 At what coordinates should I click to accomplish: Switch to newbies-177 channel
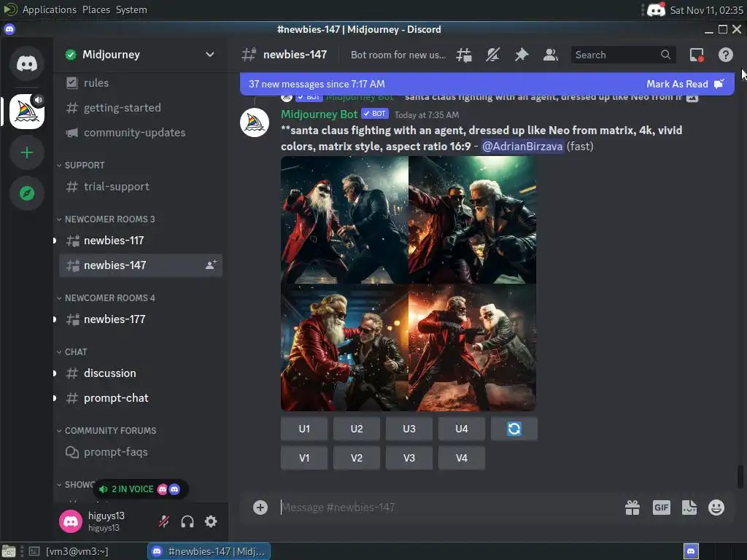coord(141,319)
